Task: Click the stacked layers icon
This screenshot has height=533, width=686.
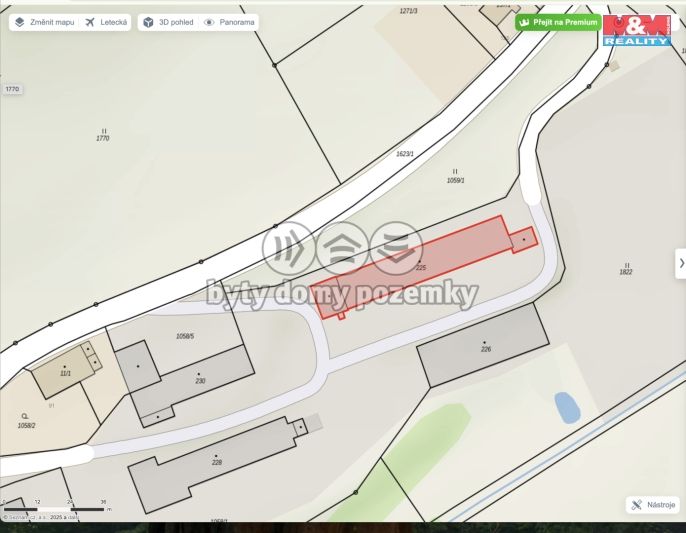Action: click(x=19, y=22)
